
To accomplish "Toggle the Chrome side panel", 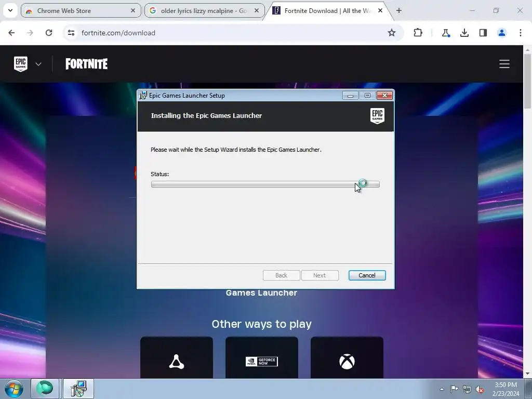I will (483, 33).
